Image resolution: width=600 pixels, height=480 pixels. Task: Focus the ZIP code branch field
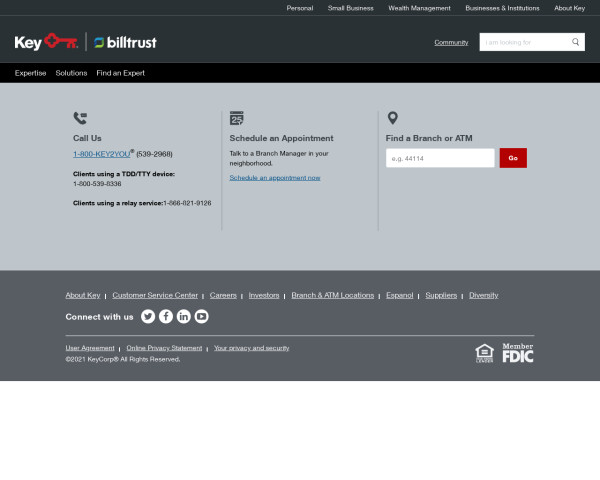pos(440,158)
